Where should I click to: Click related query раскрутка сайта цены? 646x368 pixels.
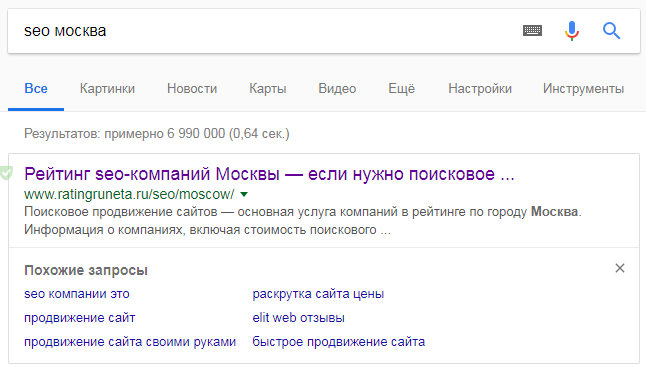[x=318, y=294]
